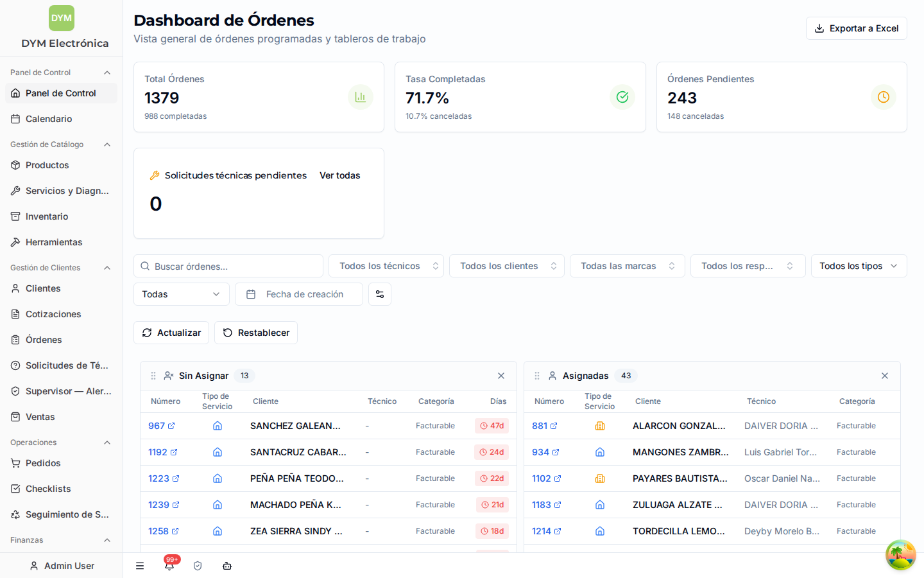Open the Todos los clientes dropdown
The width and height of the screenshot is (924, 578).
tap(507, 266)
